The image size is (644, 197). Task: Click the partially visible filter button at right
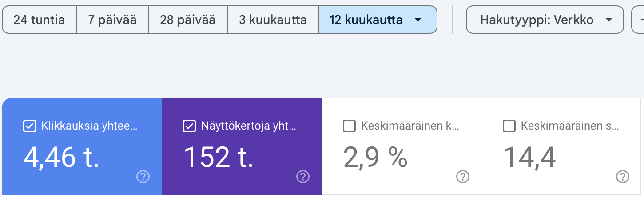[638, 20]
